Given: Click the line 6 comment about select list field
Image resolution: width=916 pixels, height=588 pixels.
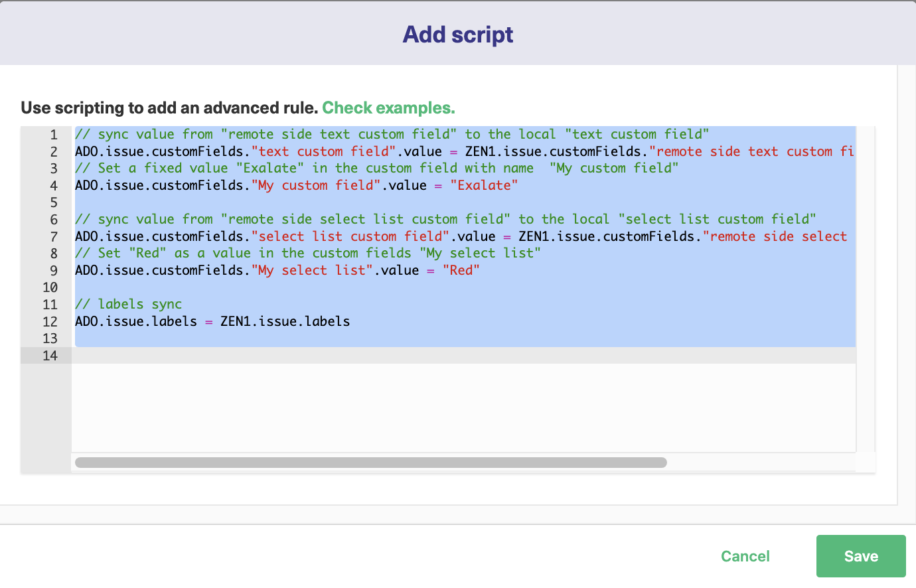Looking at the screenshot, I should (x=445, y=219).
